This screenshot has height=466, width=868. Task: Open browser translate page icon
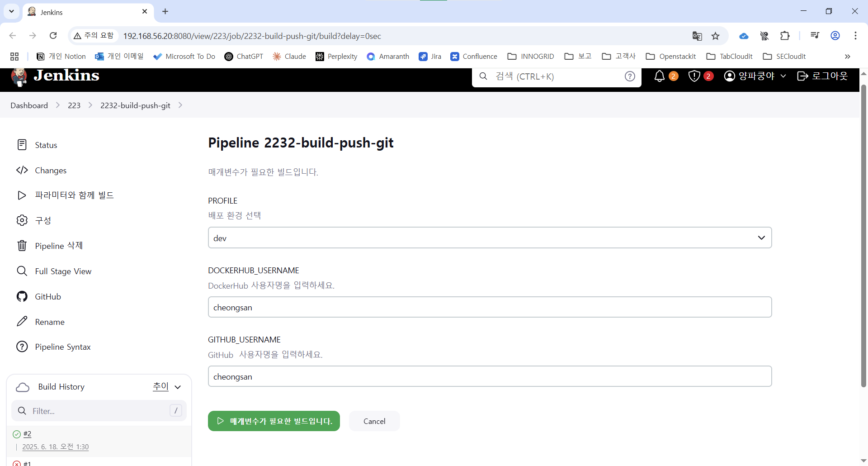pos(697,36)
